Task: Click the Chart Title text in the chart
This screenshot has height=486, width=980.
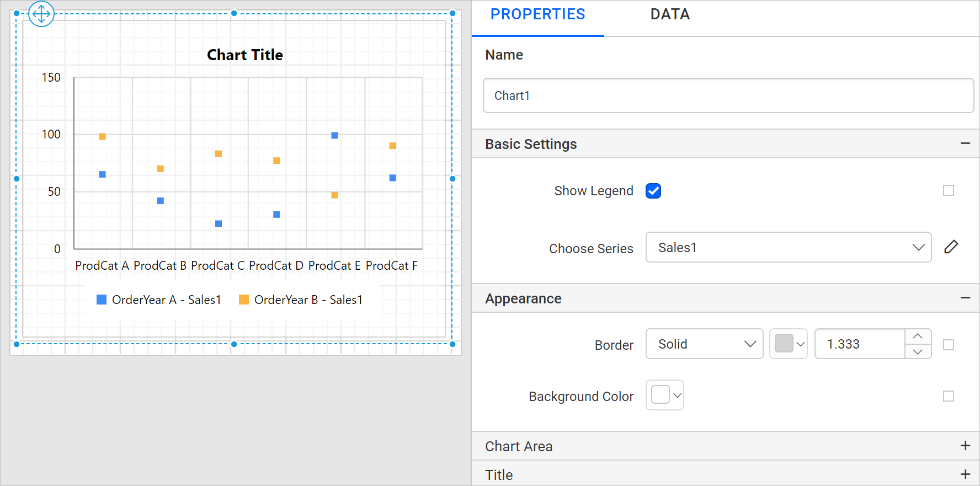Action: pos(245,55)
